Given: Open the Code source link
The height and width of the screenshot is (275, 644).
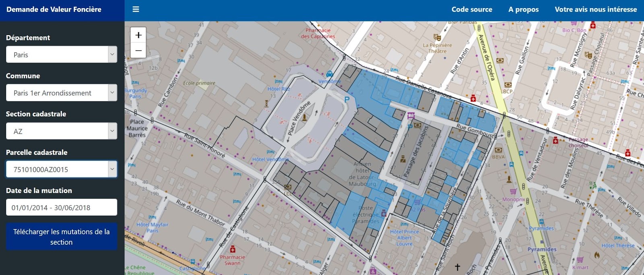Looking at the screenshot, I should [472, 9].
